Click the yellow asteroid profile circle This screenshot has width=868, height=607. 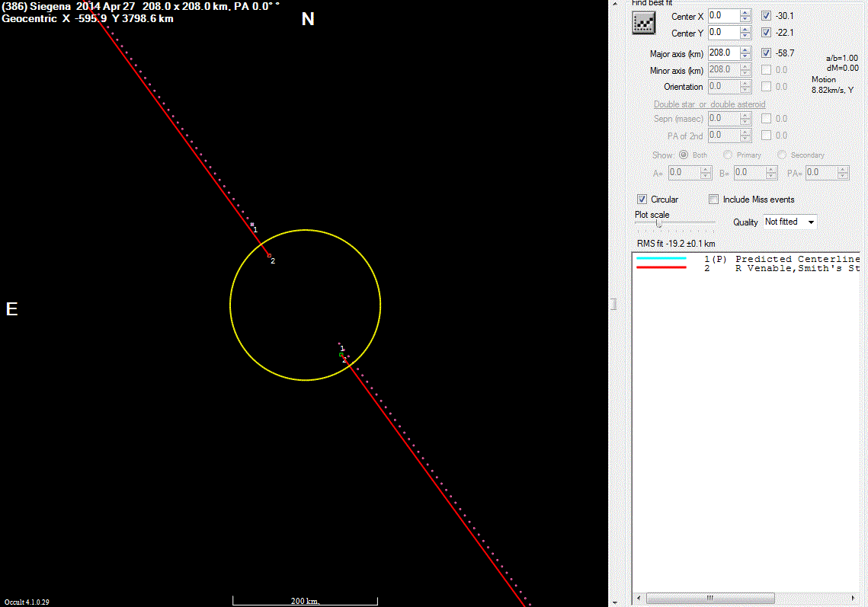[230, 305]
